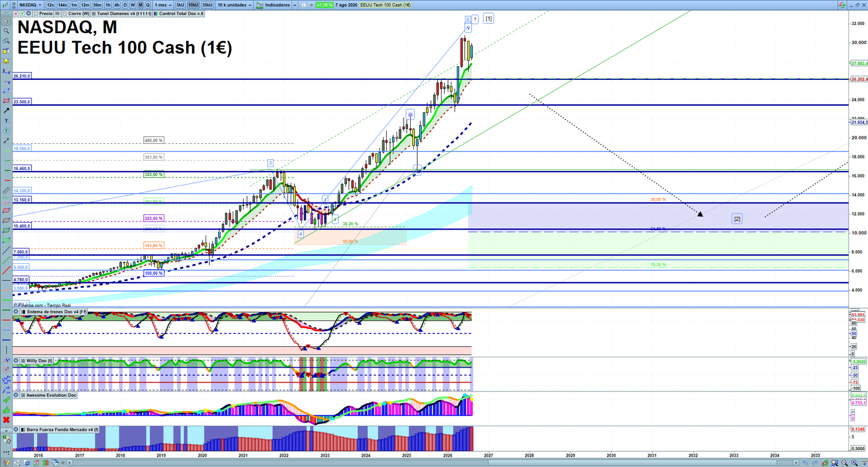Click the red X delete icon
Screen dimensions: 868x467
click(x=7, y=420)
